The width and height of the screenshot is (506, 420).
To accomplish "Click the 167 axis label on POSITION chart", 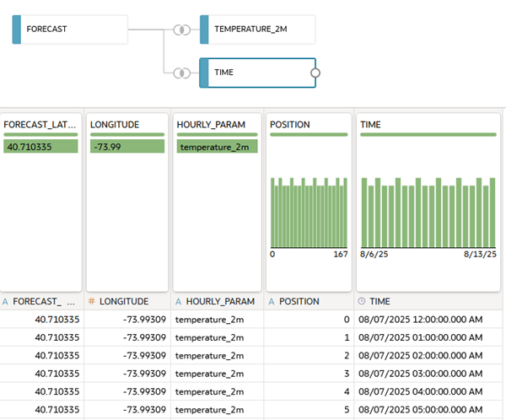I will click(341, 255).
